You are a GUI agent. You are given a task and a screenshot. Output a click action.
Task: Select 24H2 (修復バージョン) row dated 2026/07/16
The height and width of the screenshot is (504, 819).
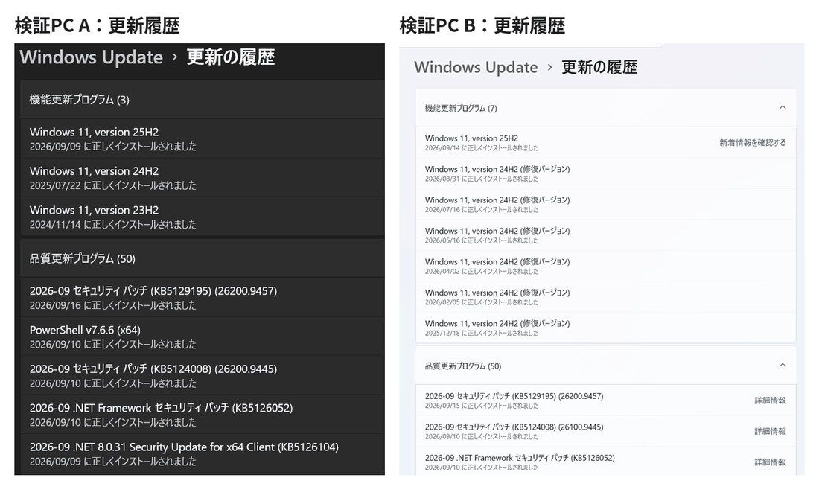pos(606,204)
